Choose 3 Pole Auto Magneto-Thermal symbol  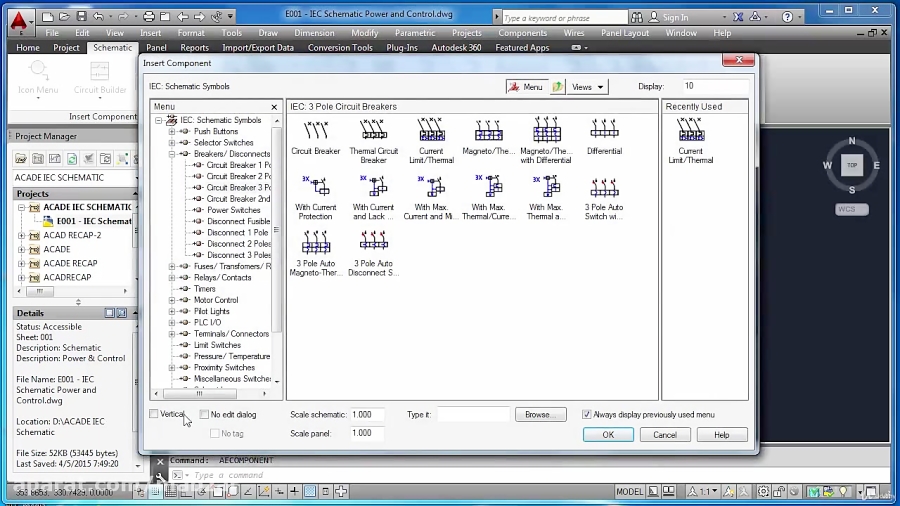point(316,243)
